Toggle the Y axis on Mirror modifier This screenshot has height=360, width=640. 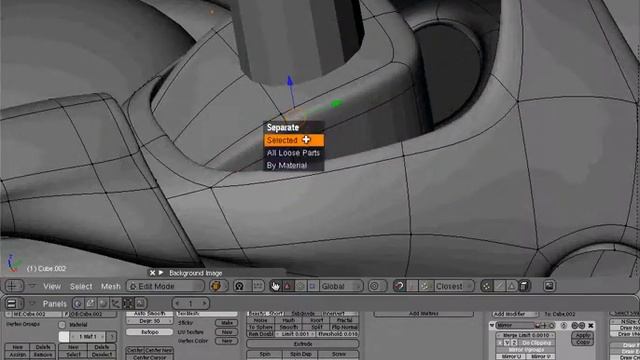507,343
